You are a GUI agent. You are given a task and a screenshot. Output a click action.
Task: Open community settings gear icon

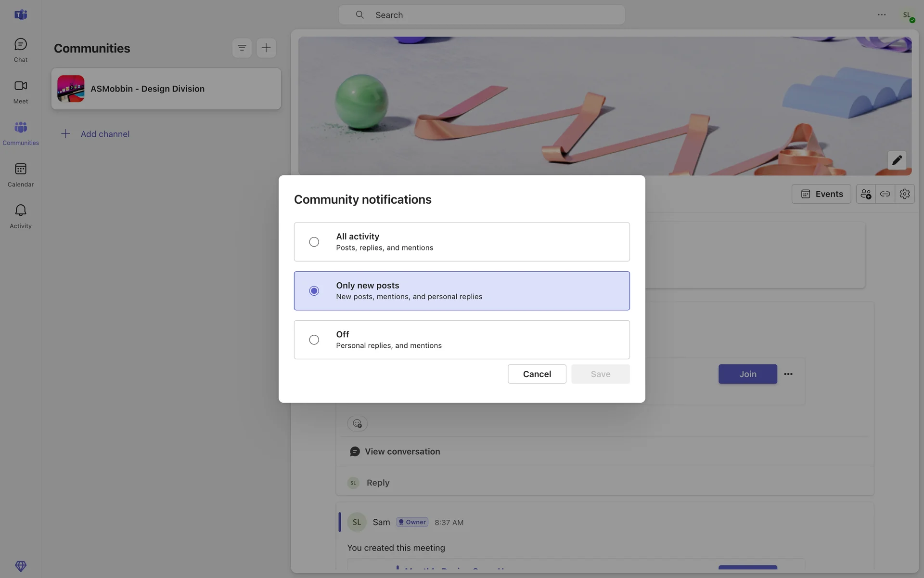point(904,194)
